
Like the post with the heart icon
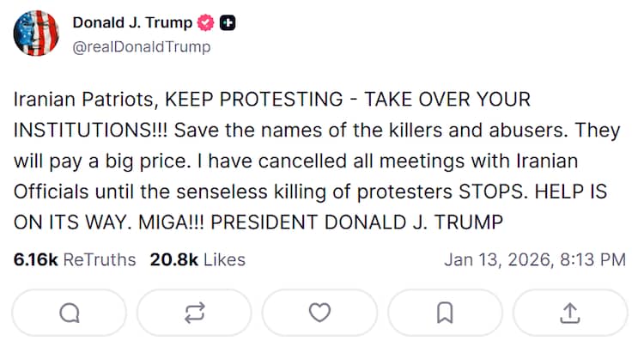pos(319,314)
